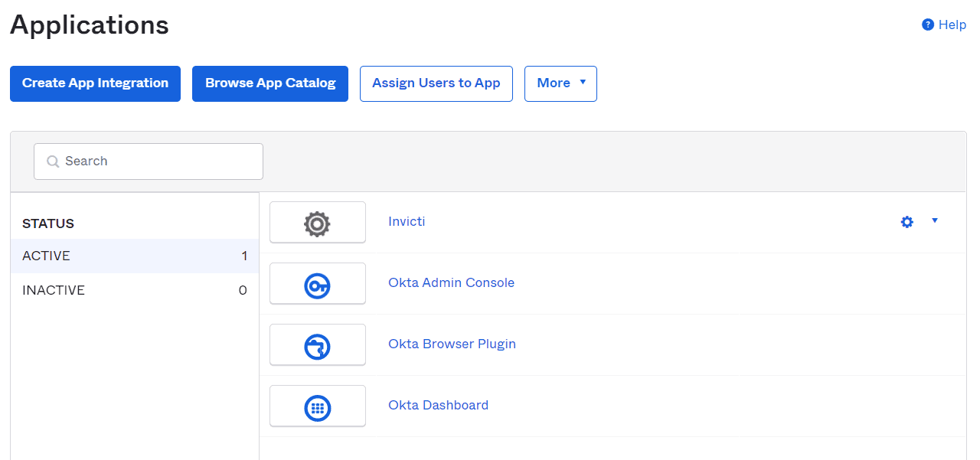Screen dimensions: 980x460
Task: Click the Help link text
Action: (952, 24)
